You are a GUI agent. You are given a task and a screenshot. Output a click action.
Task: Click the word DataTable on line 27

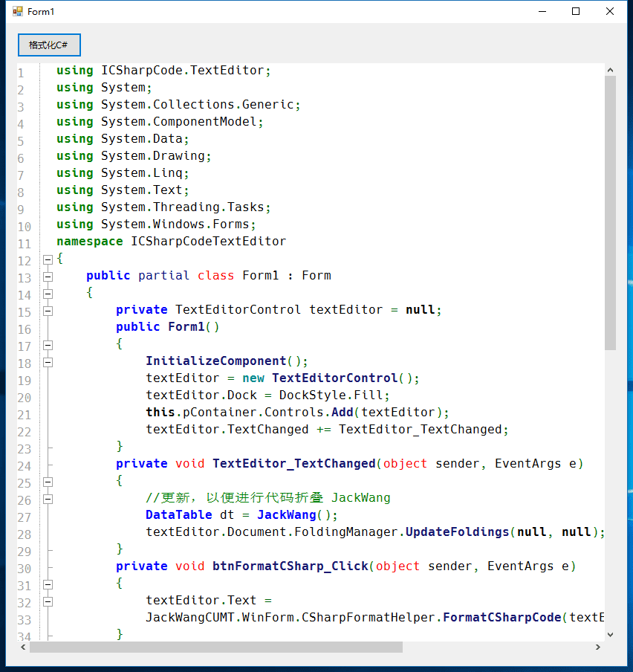tap(178, 514)
